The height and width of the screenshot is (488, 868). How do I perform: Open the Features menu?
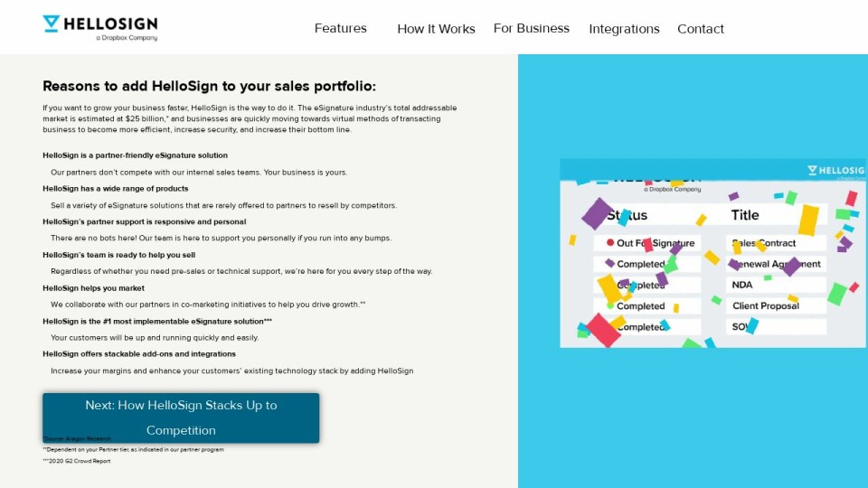340,28
